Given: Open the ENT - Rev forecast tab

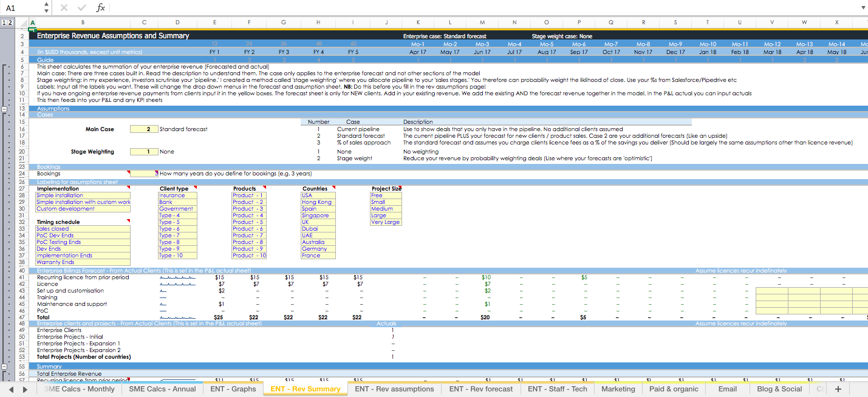Looking at the screenshot, I should pos(481,389).
